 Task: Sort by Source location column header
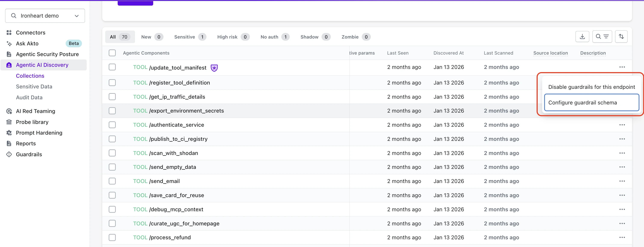pos(550,53)
